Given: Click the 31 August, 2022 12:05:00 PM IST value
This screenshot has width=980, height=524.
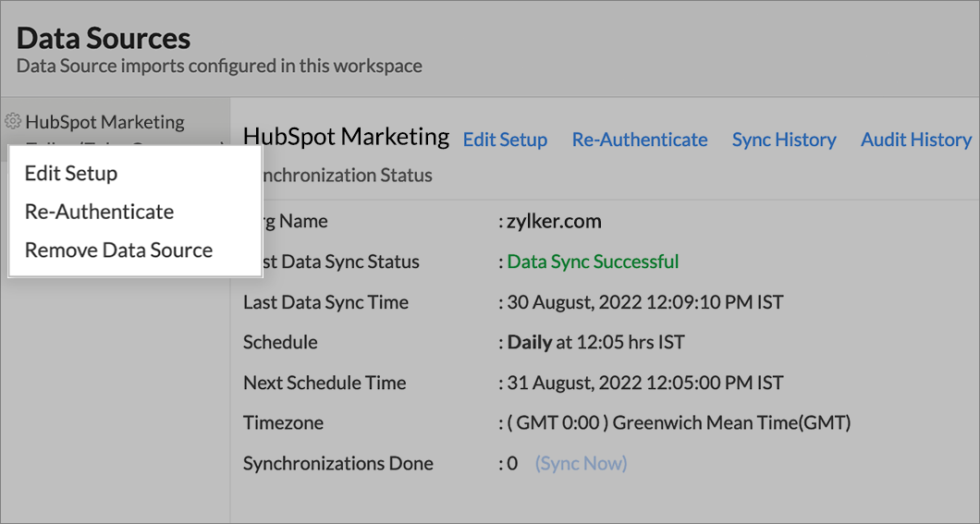Looking at the screenshot, I should point(645,383).
